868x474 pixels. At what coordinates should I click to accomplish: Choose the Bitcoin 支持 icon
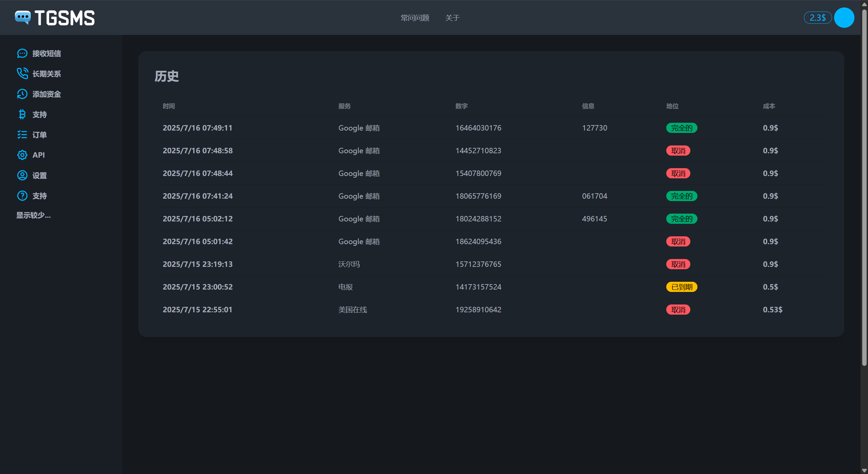(x=22, y=114)
